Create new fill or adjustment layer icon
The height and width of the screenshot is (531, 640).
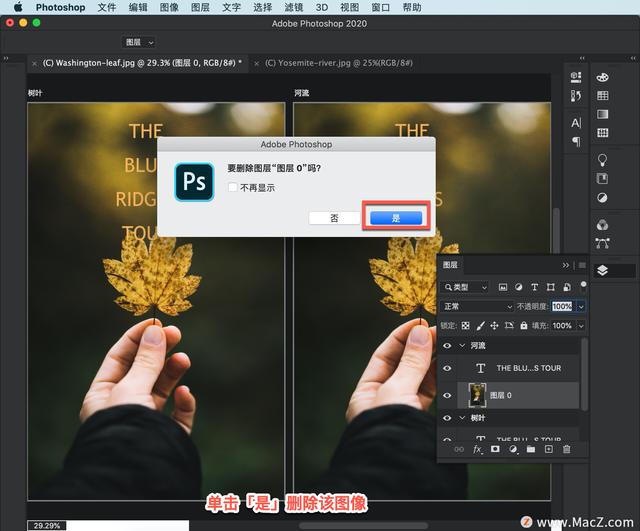pos(513,449)
